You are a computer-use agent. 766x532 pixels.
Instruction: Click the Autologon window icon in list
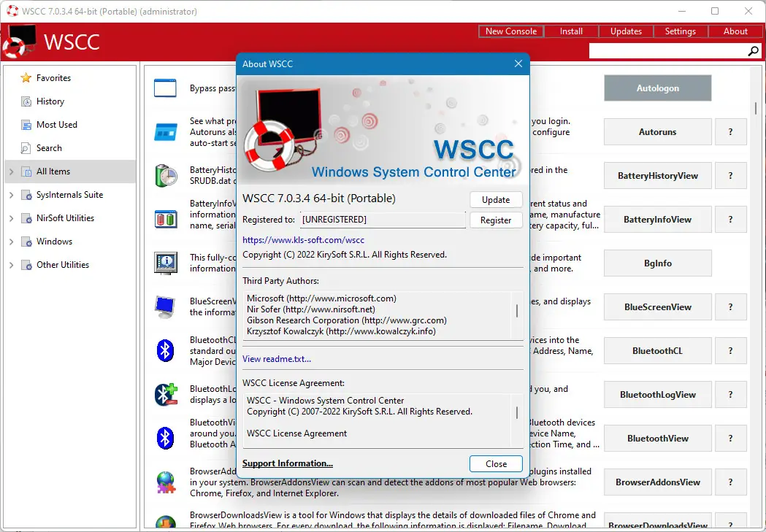(165, 88)
